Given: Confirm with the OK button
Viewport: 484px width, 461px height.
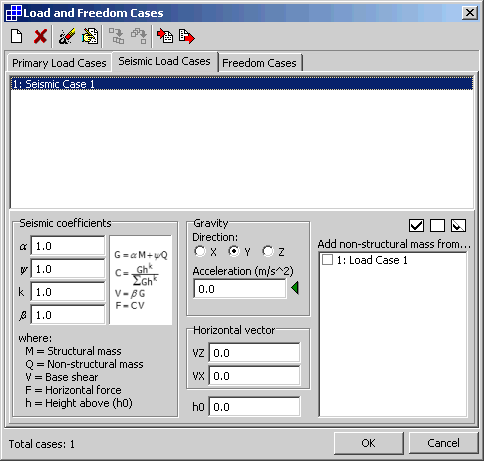Looking at the screenshot, I should click(x=368, y=443).
